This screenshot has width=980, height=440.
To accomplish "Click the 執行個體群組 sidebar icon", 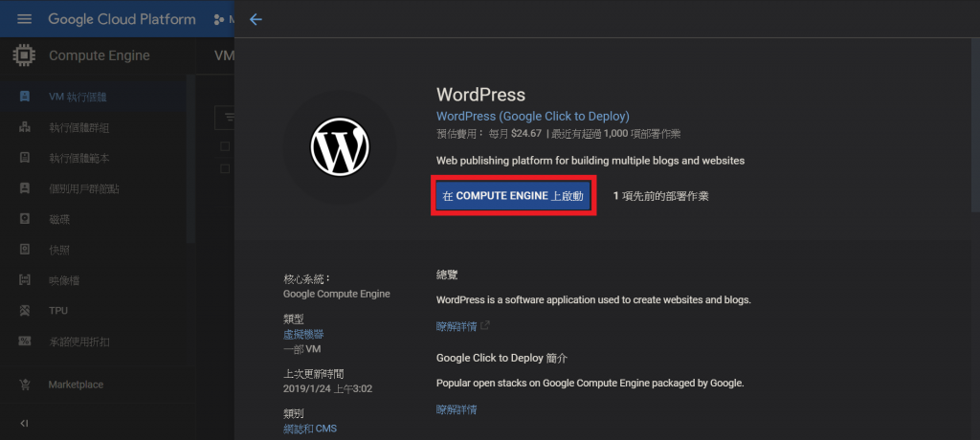I will (x=24, y=127).
